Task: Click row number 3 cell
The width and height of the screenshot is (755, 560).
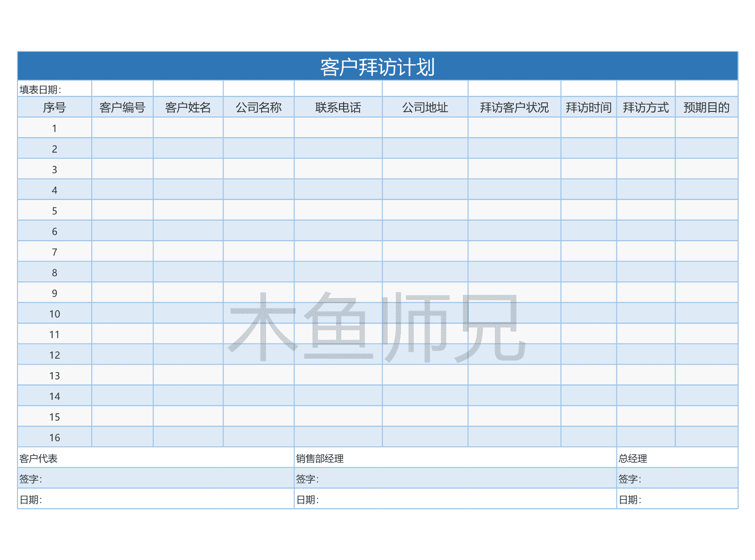Action: (55, 169)
